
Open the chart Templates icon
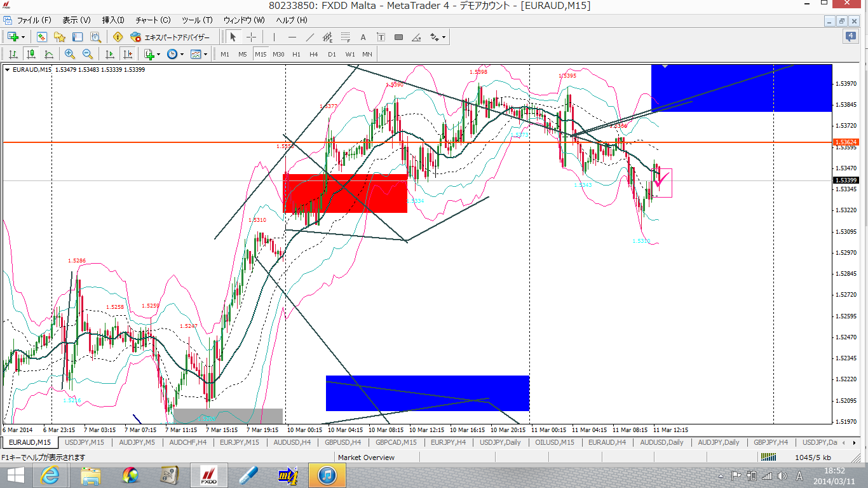[196, 54]
